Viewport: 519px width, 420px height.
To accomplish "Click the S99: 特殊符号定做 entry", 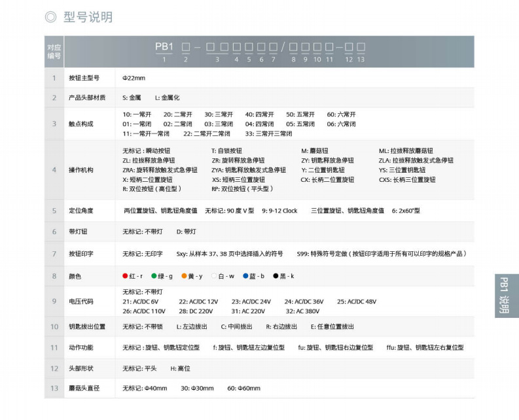I will click(382, 254).
